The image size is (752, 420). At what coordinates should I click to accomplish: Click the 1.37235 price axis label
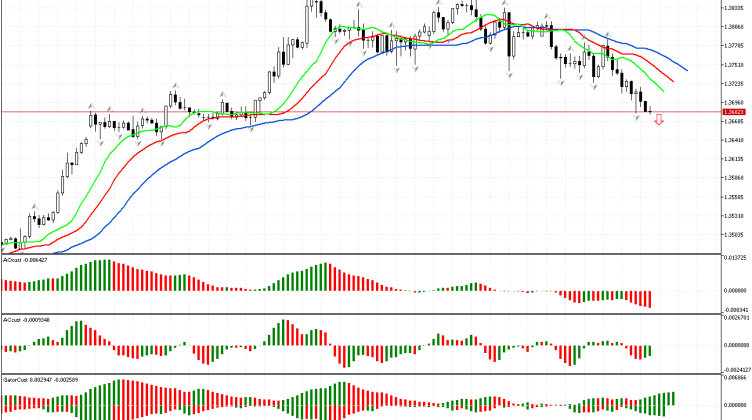tap(733, 83)
